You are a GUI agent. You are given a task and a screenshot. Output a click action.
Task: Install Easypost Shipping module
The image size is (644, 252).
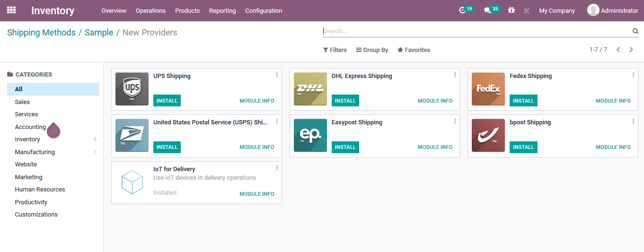click(345, 147)
